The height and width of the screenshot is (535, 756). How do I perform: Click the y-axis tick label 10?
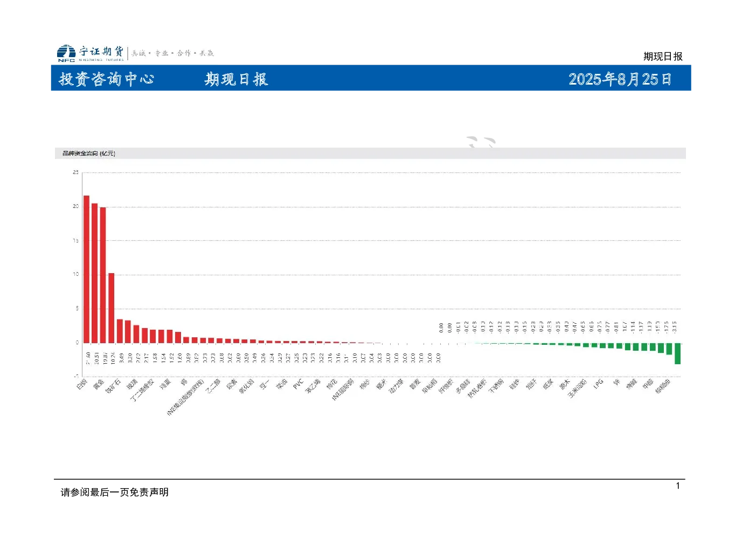click(75, 274)
